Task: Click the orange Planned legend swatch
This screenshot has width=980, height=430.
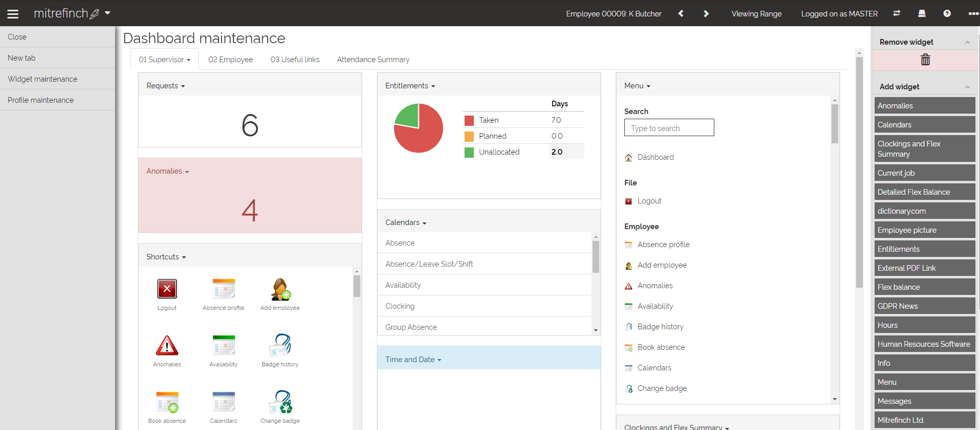Action: [x=469, y=137]
